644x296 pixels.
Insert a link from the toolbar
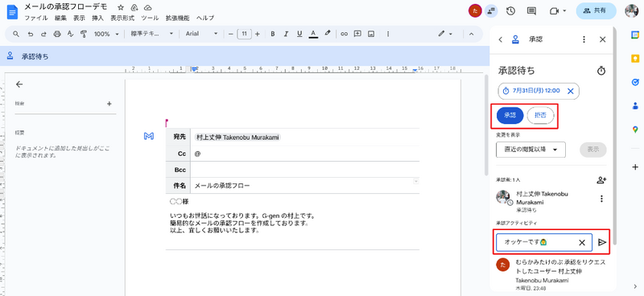(x=345, y=34)
